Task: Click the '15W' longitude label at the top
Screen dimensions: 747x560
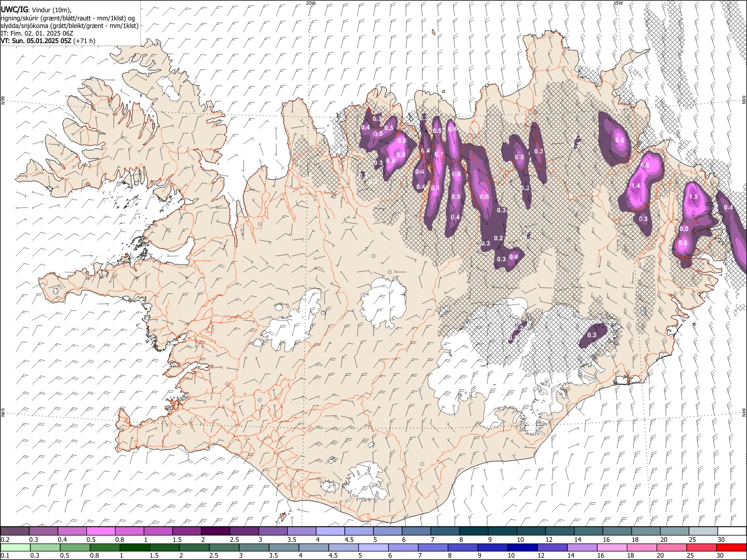Action: [617, 3]
